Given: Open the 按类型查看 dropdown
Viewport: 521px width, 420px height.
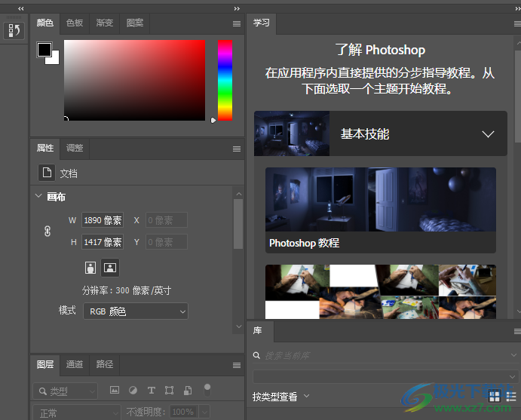Looking at the screenshot, I should click(280, 396).
